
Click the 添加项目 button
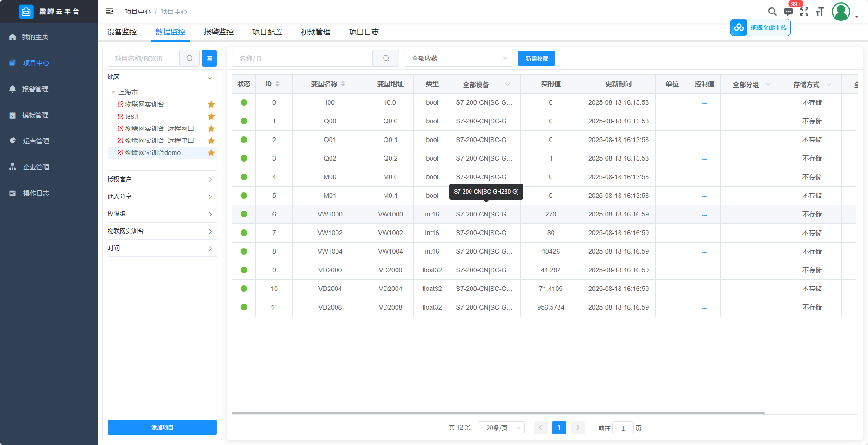point(162,427)
